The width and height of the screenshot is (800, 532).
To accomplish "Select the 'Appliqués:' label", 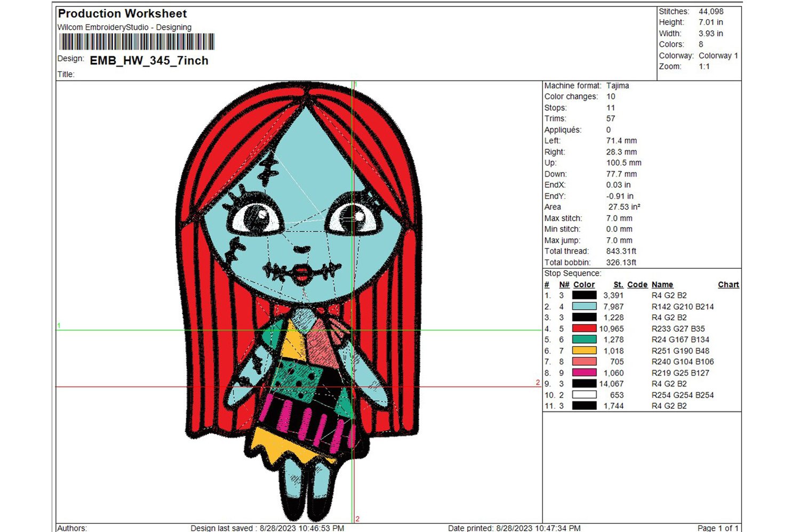I will click(563, 130).
